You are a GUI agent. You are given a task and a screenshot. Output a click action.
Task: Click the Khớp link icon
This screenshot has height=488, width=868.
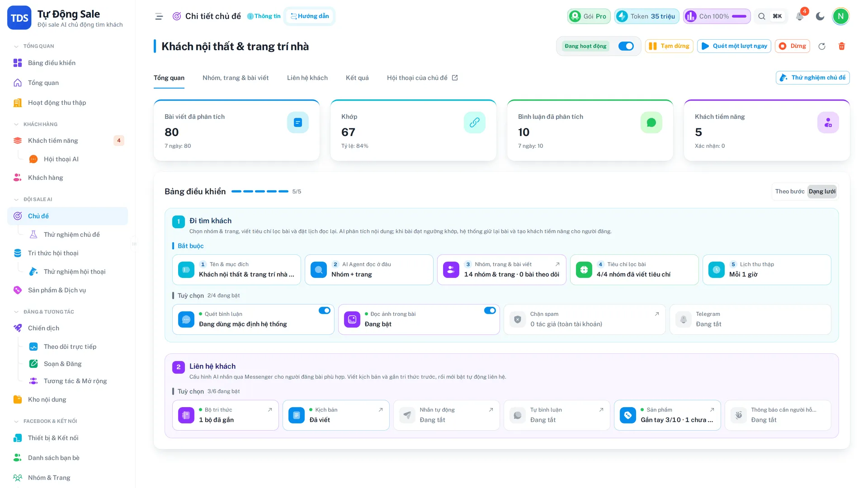pos(475,122)
